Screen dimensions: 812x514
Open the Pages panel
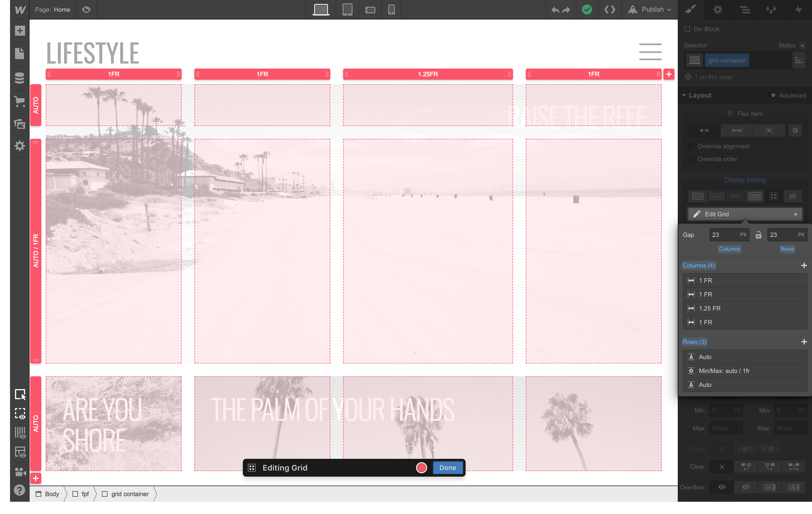[19, 54]
